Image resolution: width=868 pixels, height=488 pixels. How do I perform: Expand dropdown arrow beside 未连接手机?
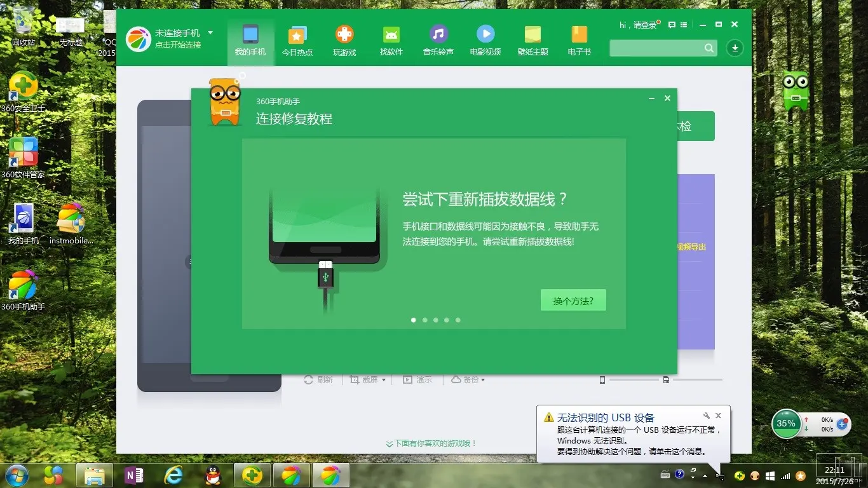click(x=210, y=32)
